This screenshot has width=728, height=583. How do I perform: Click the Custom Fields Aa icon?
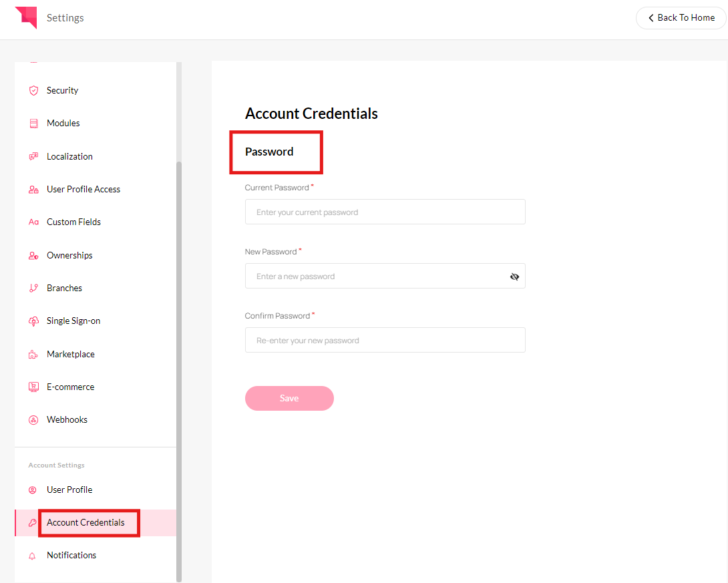33,222
